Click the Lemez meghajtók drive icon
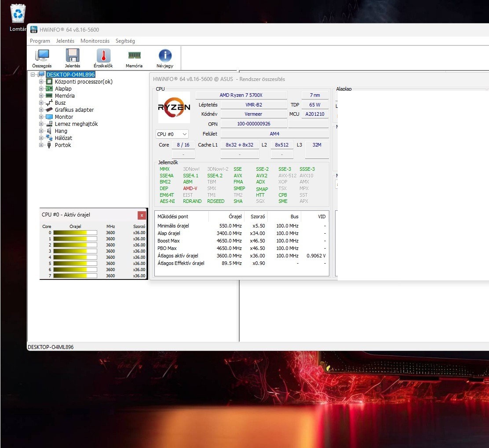The height and width of the screenshot is (448, 489). 49,124
